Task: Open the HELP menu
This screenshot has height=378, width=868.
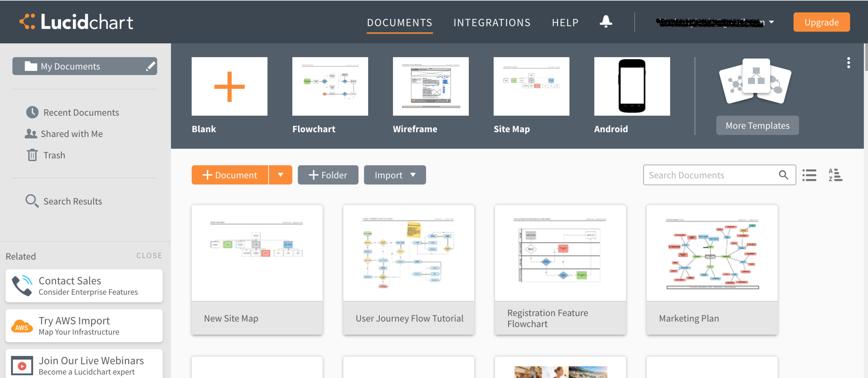Action: [565, 23]
